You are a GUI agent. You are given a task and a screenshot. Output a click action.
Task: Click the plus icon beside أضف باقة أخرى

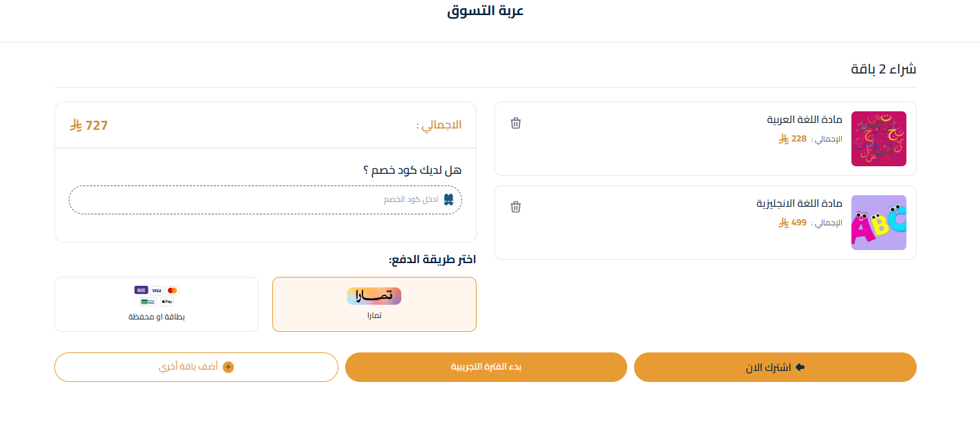coord(228,367)
